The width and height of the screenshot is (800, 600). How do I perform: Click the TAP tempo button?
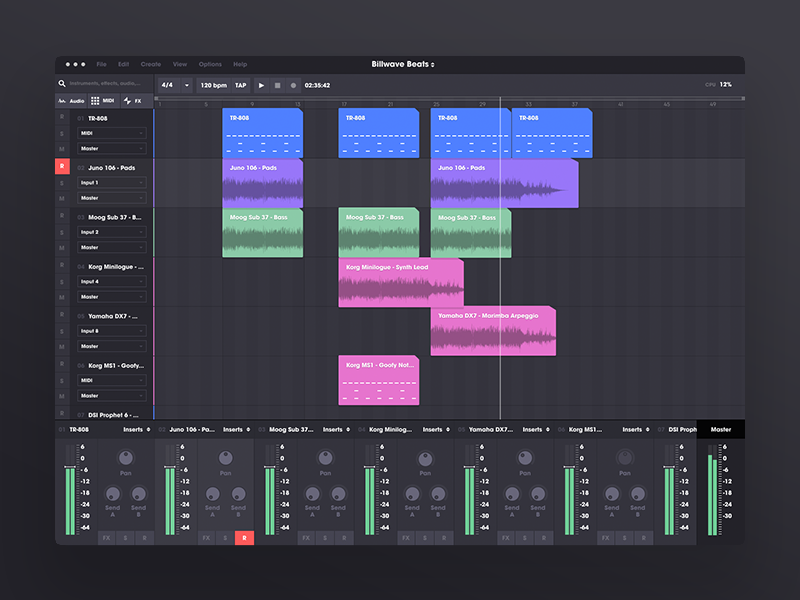pyautogui.click(x=240, y=85)
